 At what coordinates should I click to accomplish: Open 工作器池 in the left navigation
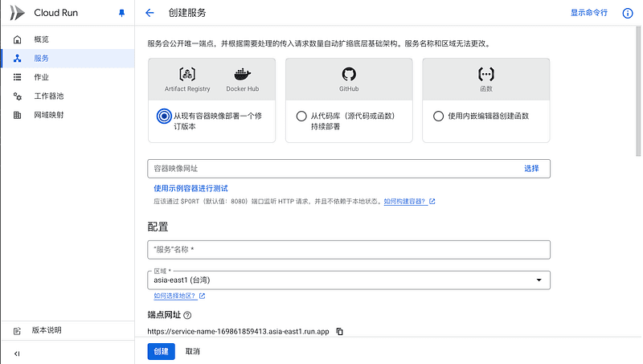48,96
